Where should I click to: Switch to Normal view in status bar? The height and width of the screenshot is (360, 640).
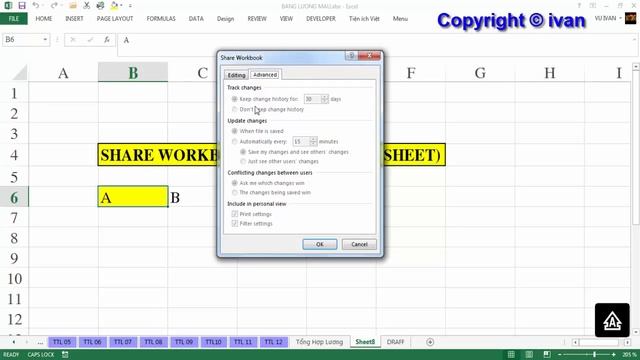[x=511, y=354]
